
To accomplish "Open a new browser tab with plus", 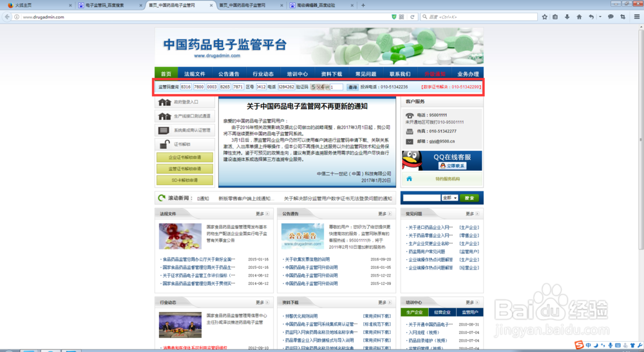I will click(363, 5).
